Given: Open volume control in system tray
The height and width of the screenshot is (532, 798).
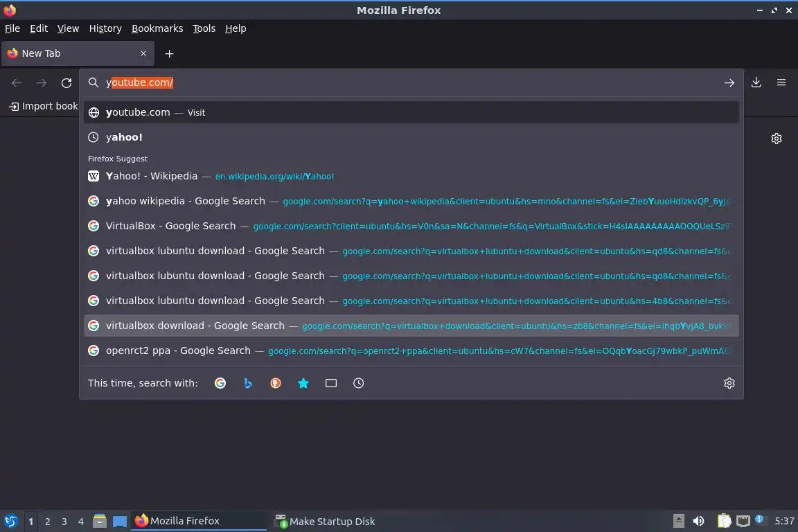Looking at the screenshot, I should click(x=699, y=522).
